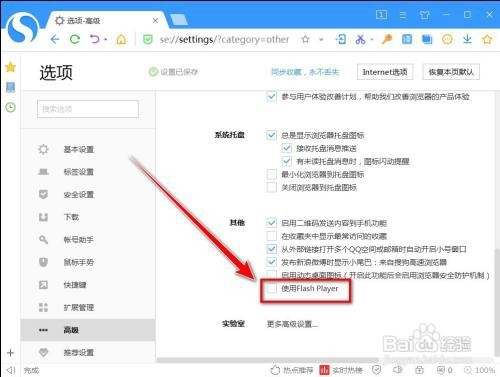This screenshot has height=377, width=500.
Task: Open 鼠标手势 settings category
Action: tap(88, 262)
